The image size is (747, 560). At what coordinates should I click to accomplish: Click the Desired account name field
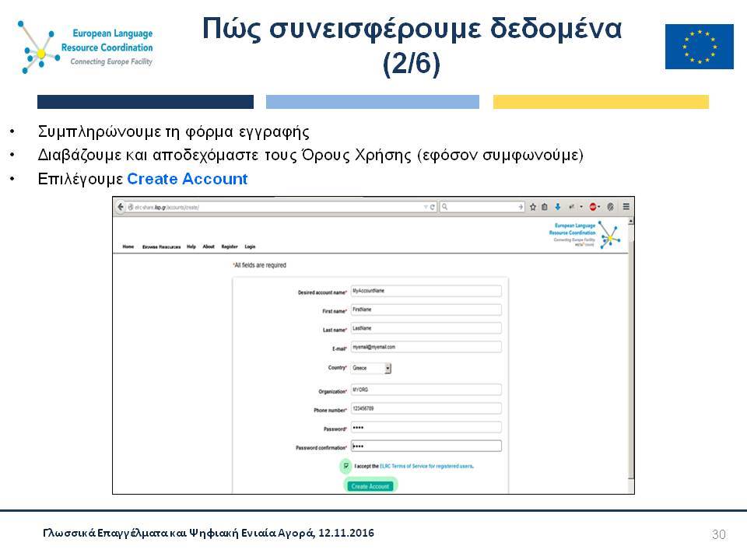[426, 291]
